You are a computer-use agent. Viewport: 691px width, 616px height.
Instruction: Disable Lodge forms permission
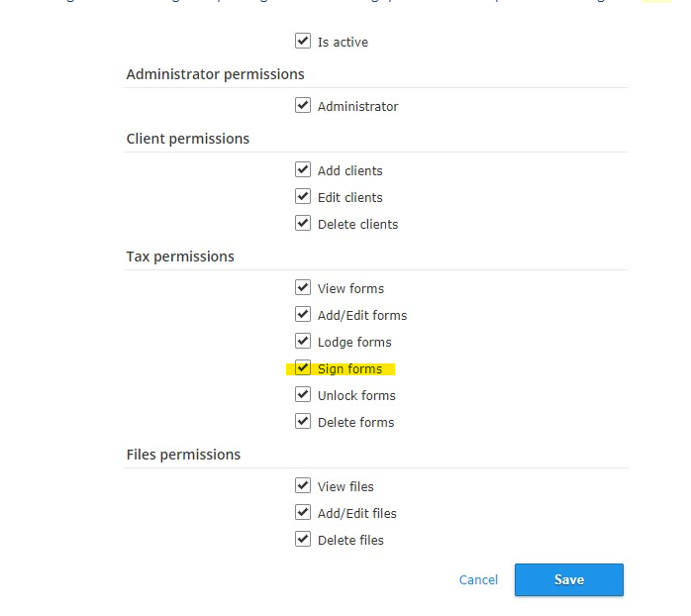(x=303, y=341)
